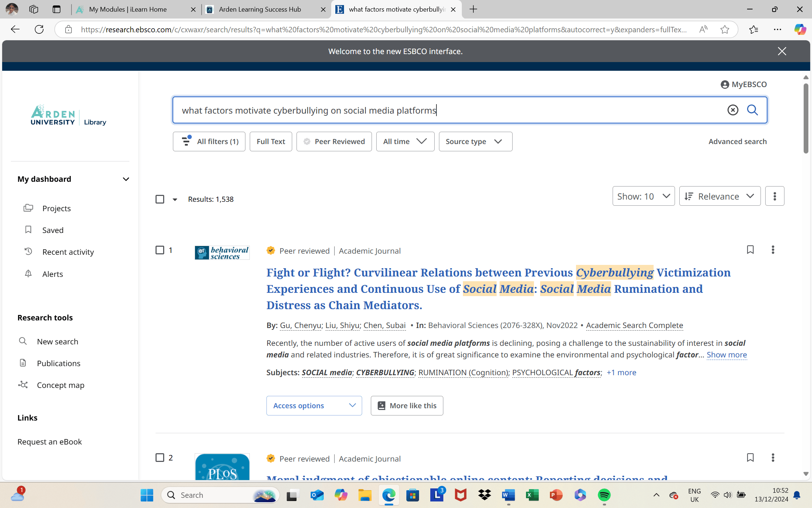The width and height of the screenshot is (812, 508).
Task: Open Access options for the first article
Action: (314, 405)
